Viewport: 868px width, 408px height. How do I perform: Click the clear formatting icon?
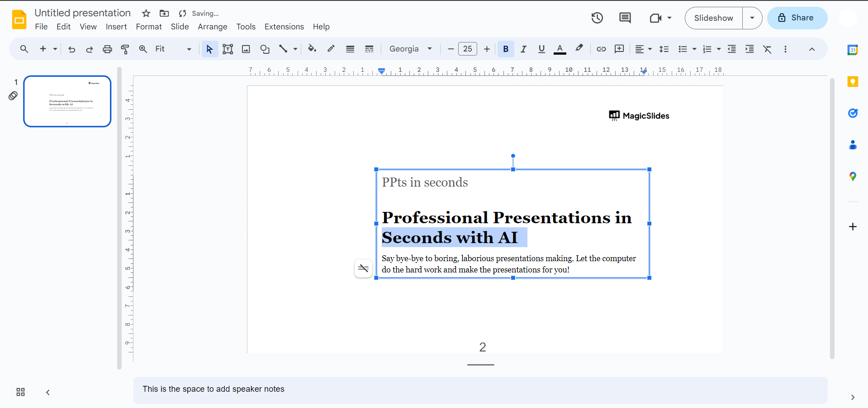pyautogui.click(x=767, y=49)
